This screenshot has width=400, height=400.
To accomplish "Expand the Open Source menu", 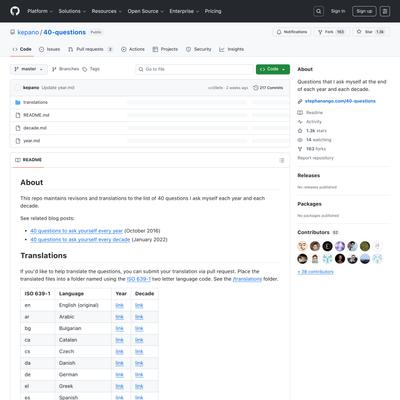I will pyautogui.click(x=145, y=11).
